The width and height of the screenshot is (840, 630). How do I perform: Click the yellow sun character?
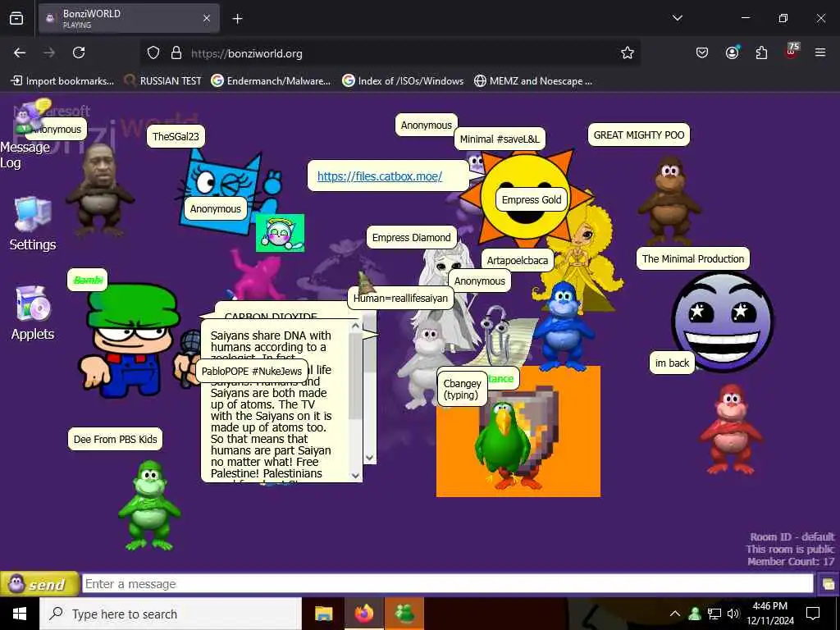[x=525, y=225]
